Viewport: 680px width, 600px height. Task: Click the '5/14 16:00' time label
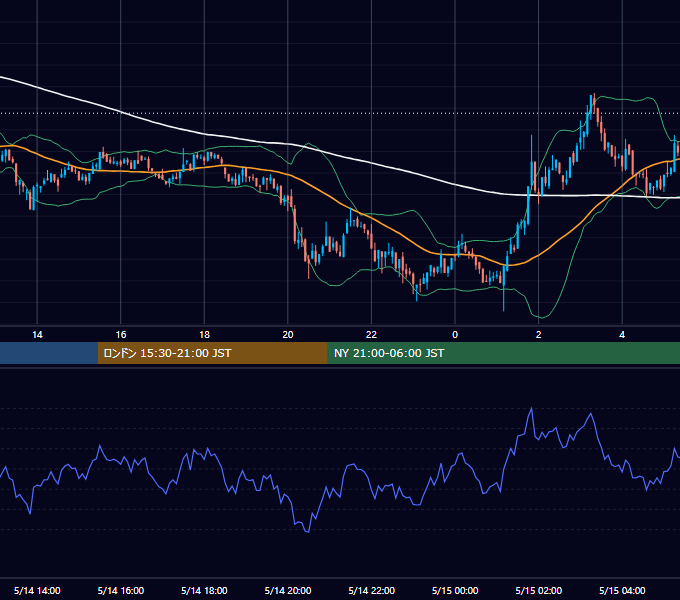(121, 590)
